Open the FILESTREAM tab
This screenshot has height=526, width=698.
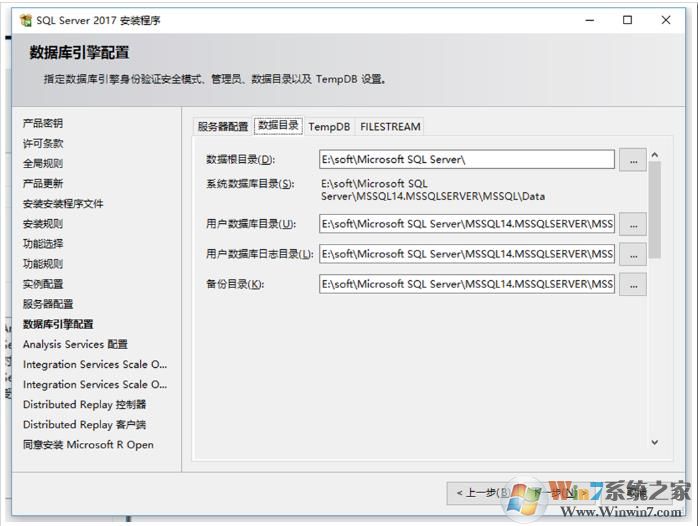pos(390,127)
